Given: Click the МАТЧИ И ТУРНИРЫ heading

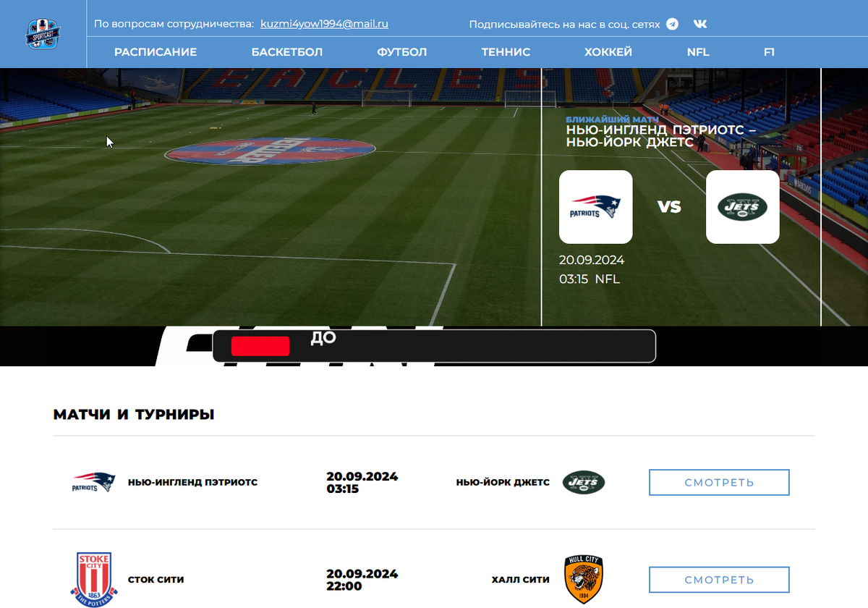Looking at the screenshot, I should (x=134, y=415).
